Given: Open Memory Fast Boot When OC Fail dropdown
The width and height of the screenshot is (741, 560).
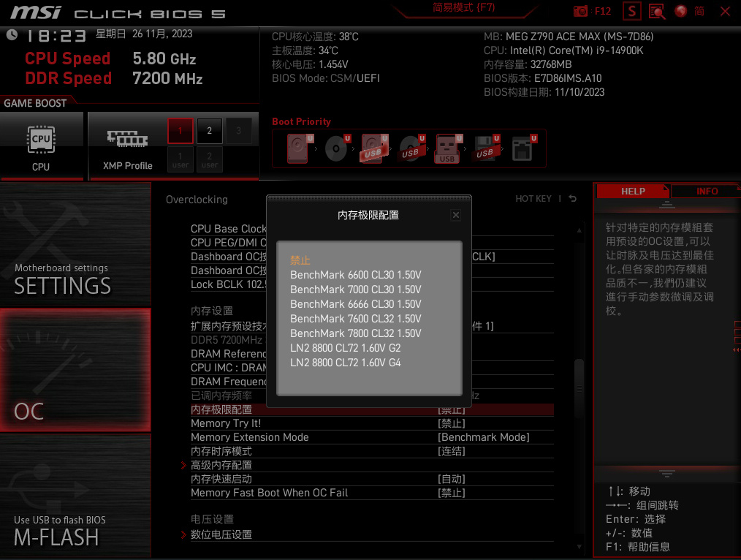Looking at the screenshot, I should (x=452, y=493).
